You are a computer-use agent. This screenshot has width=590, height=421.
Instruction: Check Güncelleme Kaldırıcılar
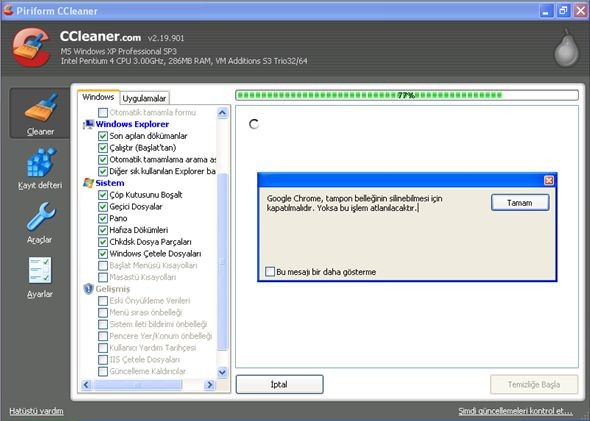102,371
